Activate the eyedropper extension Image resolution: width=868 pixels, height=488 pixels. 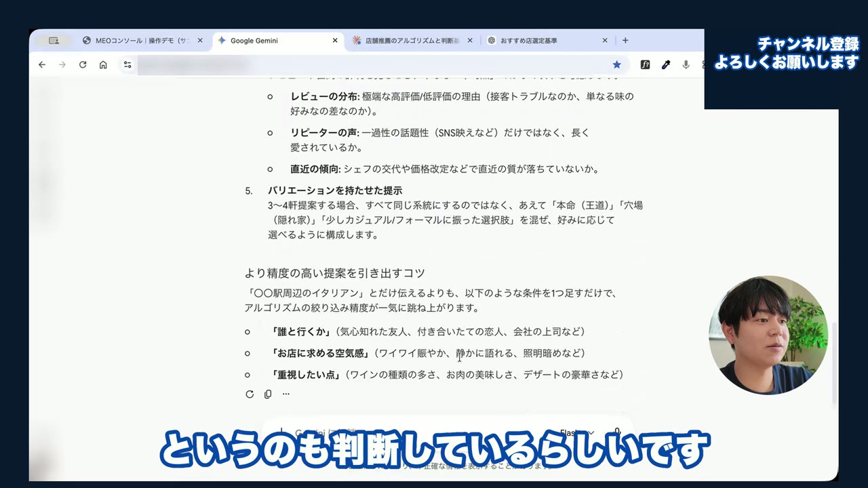pos(666,64)
